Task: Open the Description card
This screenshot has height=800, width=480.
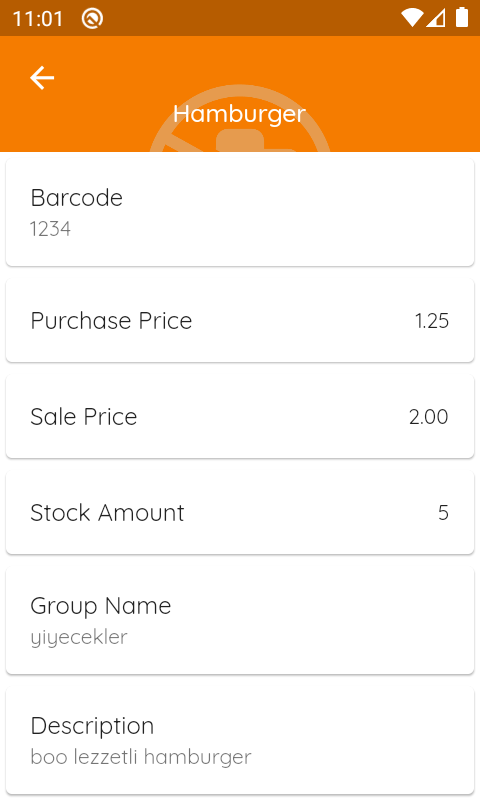Action: tap(240, 741)
